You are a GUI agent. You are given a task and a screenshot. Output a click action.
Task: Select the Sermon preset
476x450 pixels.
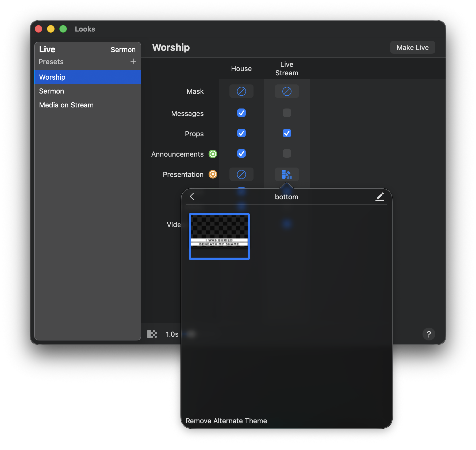pyautogui.click(x=88, y=91)
